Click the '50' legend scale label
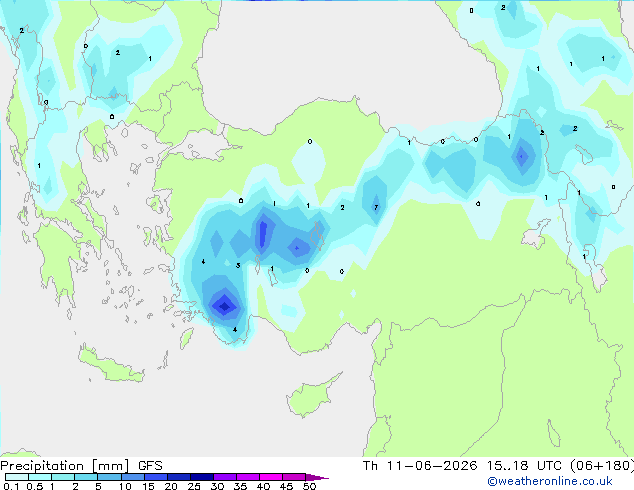This screenshot has height=490, width=634. (x=309, y=486)
